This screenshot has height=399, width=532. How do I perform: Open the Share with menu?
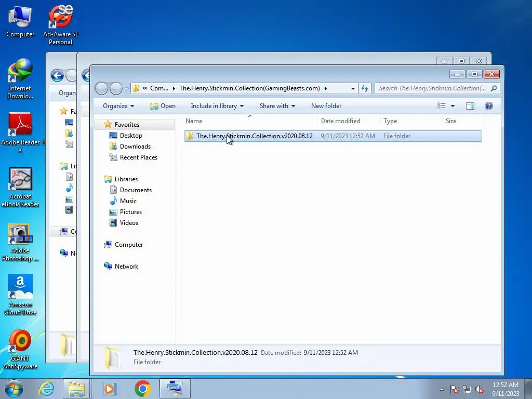277,106
